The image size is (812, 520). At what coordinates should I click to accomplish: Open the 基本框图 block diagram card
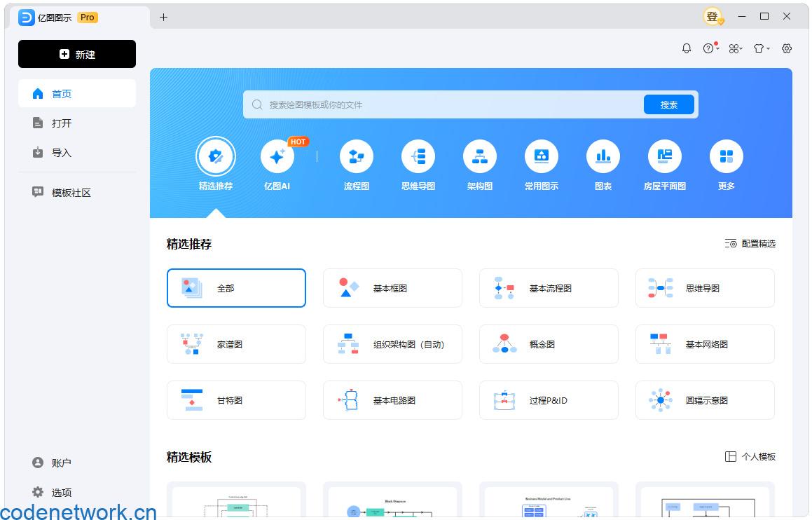tap(392, 288)
